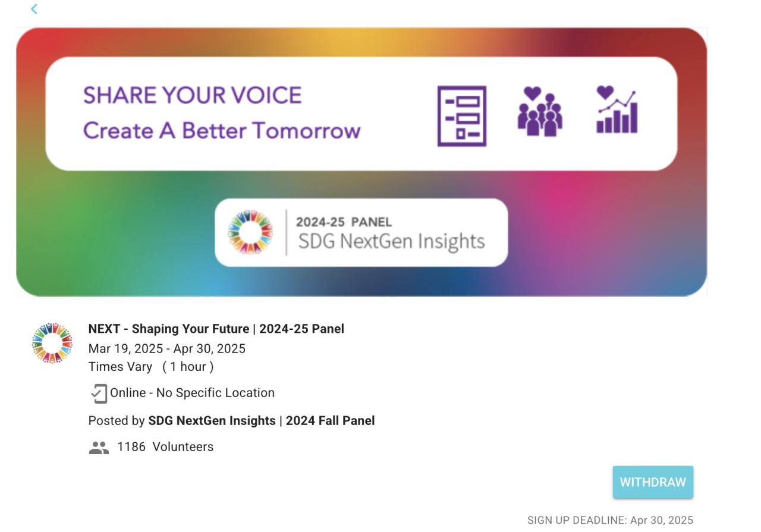761x532 pixels.
Task: Click the 1186 Volunteers count
Action: point(165,447)
